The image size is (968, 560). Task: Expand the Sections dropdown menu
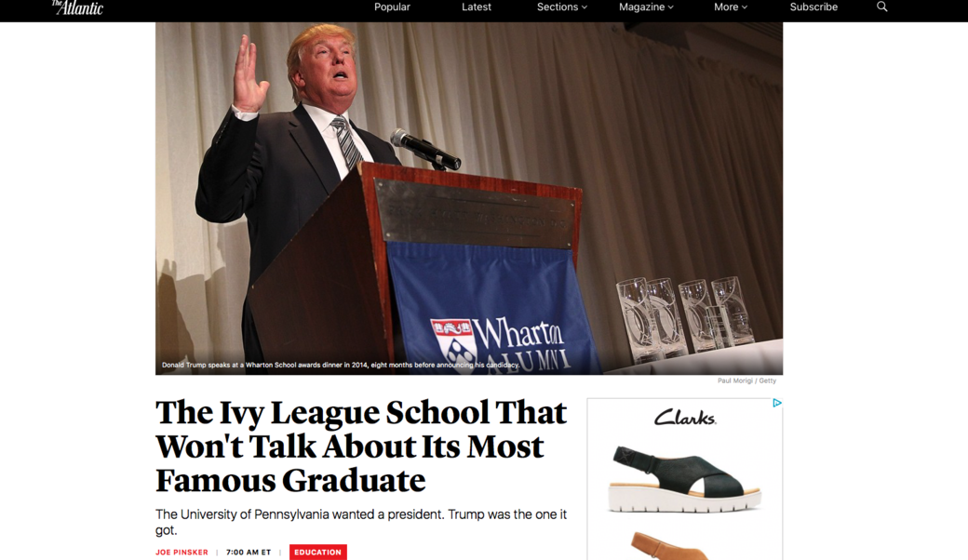pos(562,7)
